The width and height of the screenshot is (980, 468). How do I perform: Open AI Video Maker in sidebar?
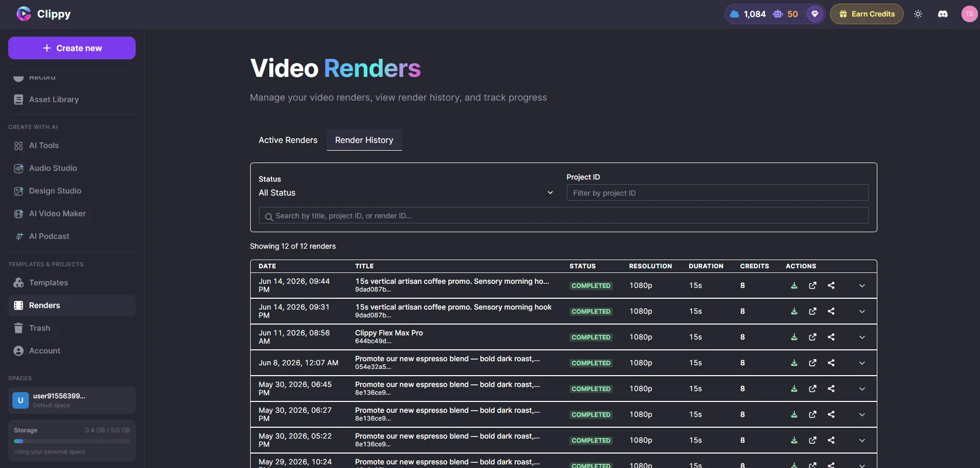click(x=72, y=214)
